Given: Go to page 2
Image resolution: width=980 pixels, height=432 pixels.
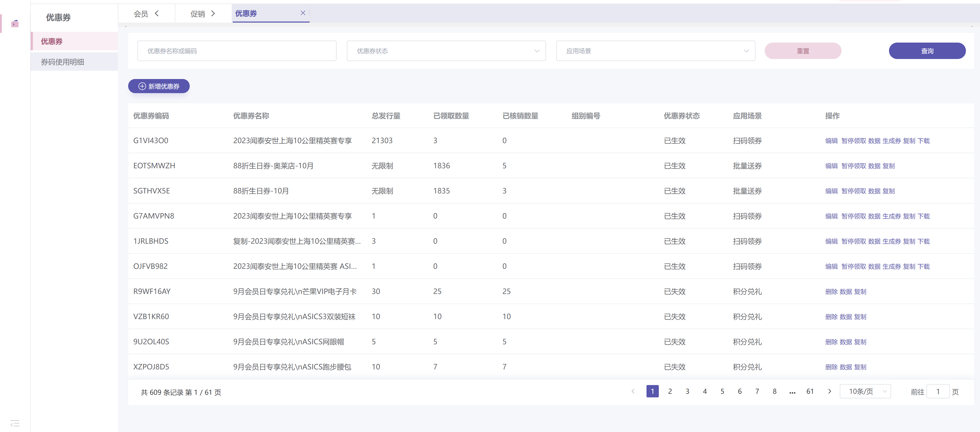Looking at the screenshot, I should [x=670, y=391].
